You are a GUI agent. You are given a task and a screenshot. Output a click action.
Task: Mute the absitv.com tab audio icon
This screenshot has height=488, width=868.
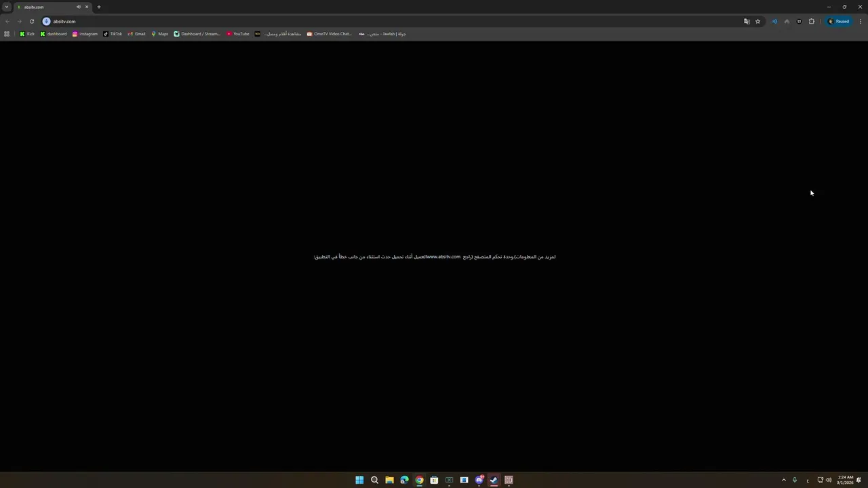[x=79, y=7]
